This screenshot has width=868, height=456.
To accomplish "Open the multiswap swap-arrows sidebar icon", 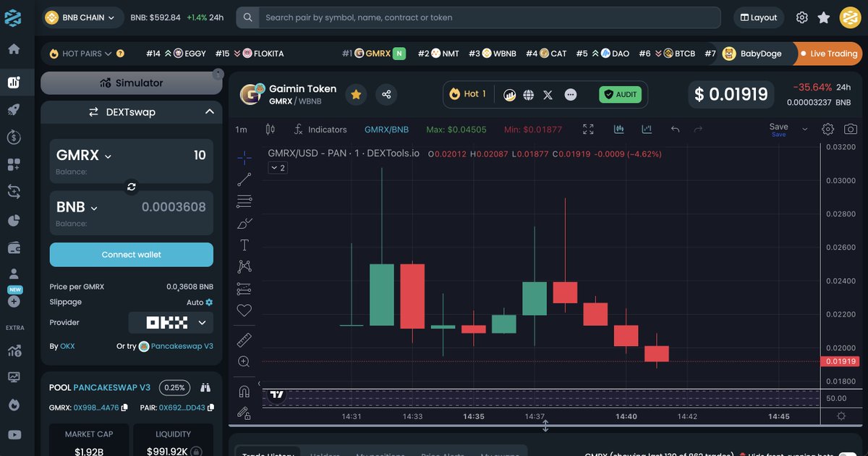I will click(14, 191).
